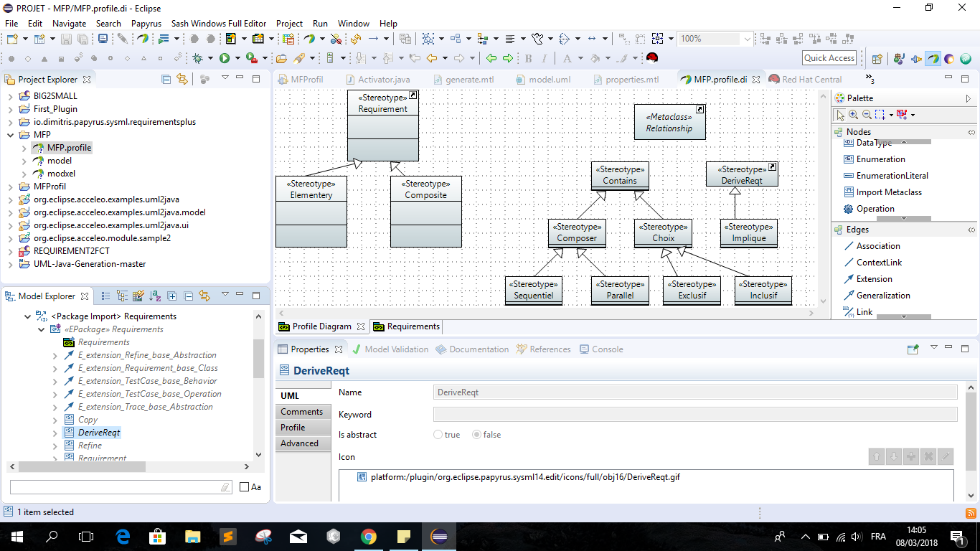Click Expand All icon in Model Explorer toolbar
Screen dimensions: 980x551
[x=172, y=296]
